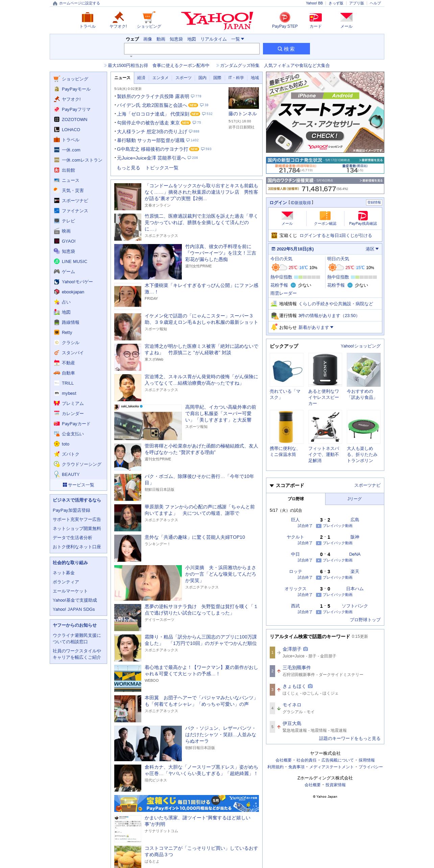The width and height of the screenshot is (434, 868).
Task: Open the 港区 location dropdown
Action: point(372,249)
